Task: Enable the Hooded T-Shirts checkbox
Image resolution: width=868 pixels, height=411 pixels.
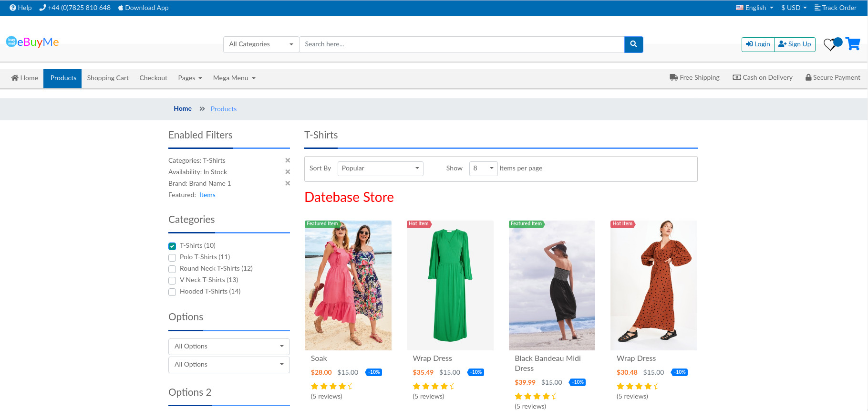Action: (x=172, y=292)
